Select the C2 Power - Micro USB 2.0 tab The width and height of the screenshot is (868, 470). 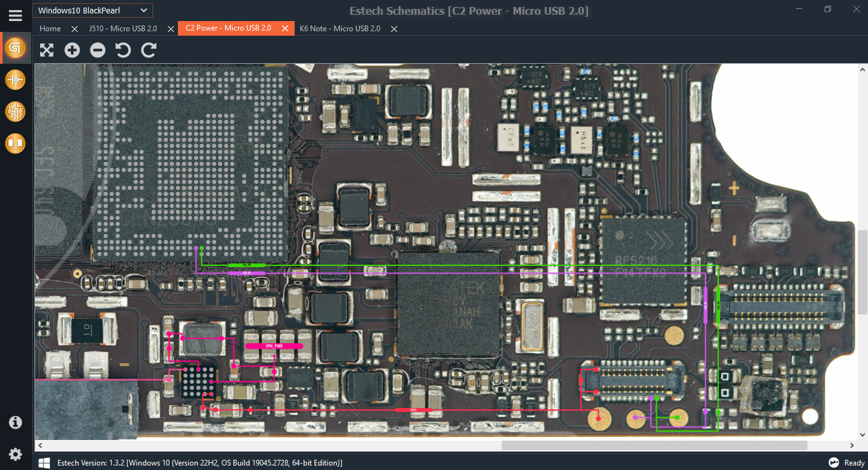(x=228, y=29)
